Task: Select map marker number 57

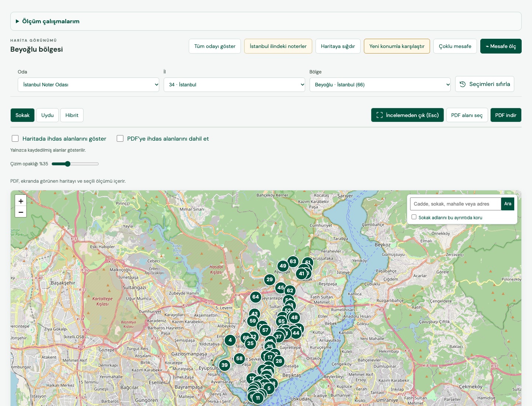Action: [265, 330]
